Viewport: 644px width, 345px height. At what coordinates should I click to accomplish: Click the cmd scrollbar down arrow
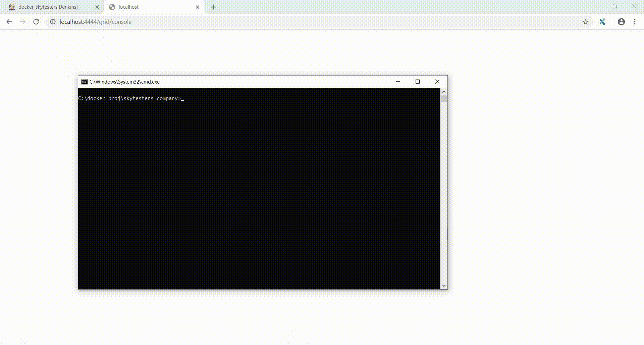tap(444, 286)
